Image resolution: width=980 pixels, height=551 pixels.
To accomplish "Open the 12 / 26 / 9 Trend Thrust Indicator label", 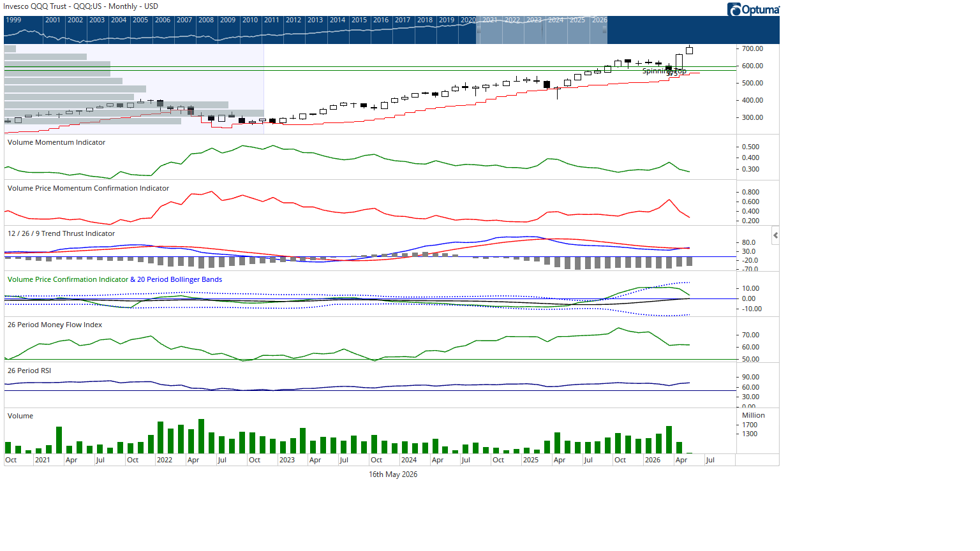I will click(x=61, y=233).
